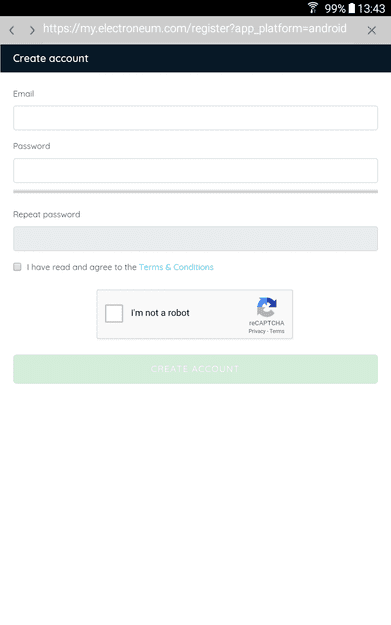Go back using the browser back arrow

tap(12, 30)
